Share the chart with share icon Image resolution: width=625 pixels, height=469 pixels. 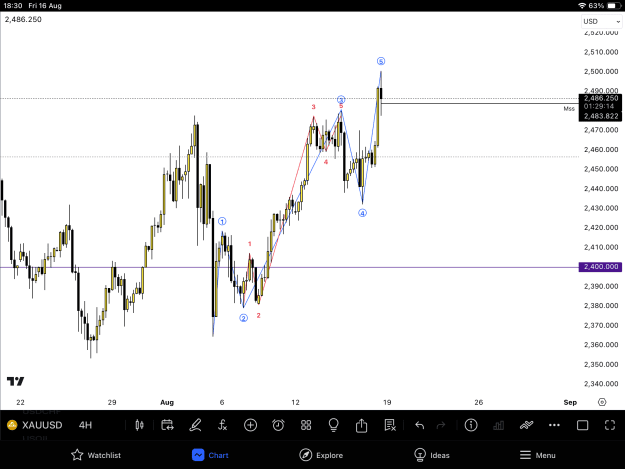click(361, 425)
